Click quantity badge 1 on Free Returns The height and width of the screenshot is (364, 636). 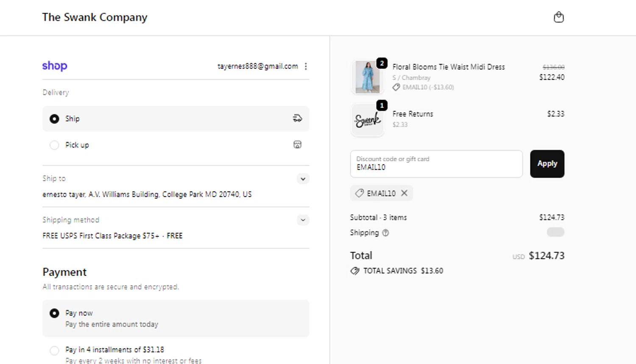[x=382, y=105]
